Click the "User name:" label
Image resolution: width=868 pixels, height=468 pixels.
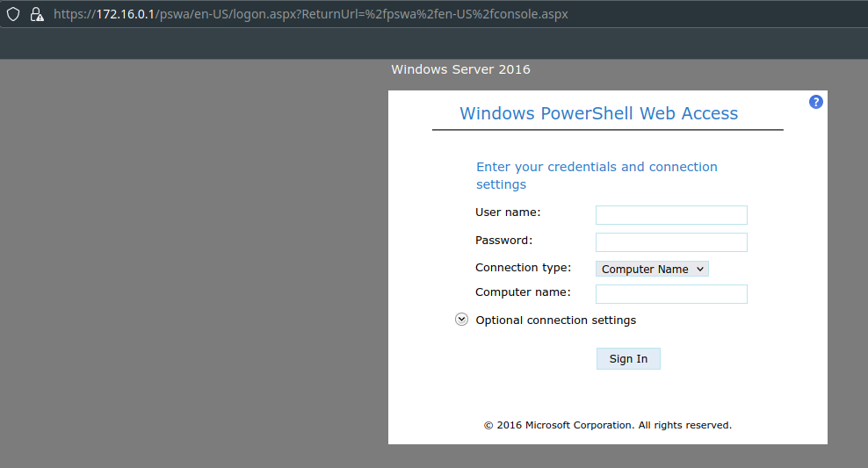[508, 212]
